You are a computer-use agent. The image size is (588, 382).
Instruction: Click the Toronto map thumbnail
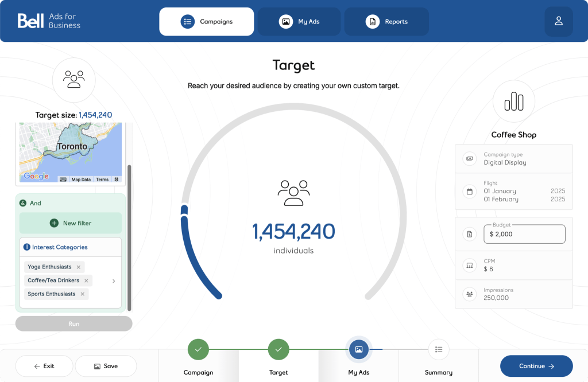[71, 152]
